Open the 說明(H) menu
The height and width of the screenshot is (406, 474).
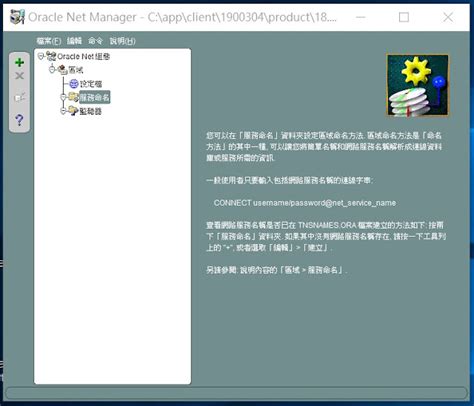[123, 41]
